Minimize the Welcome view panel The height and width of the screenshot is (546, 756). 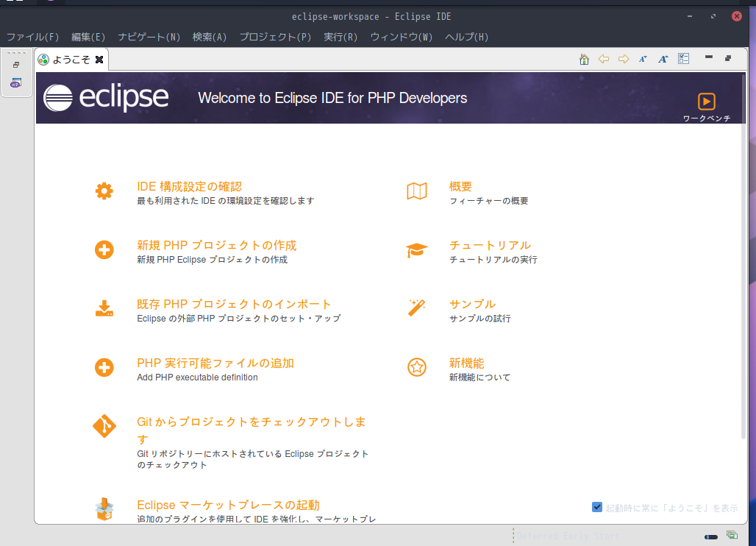click(x=709, y=57)
